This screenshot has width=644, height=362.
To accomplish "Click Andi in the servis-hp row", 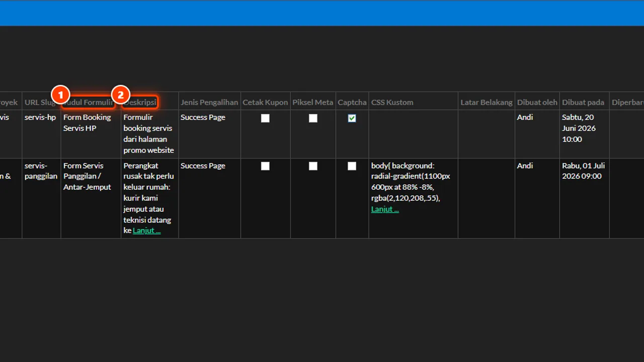I will coord(525,117).
